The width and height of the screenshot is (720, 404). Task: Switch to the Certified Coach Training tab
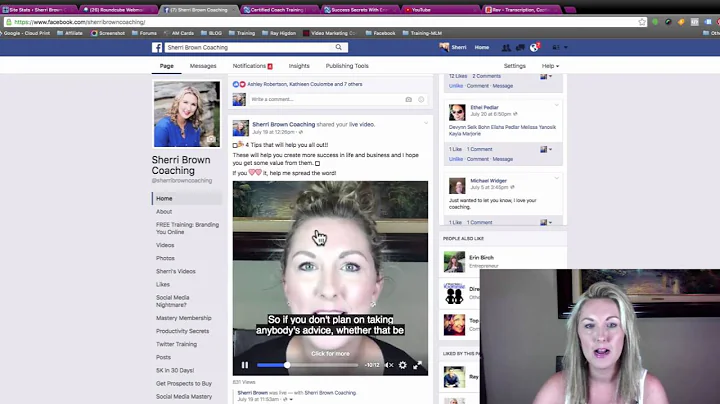(x=279, y=10)
